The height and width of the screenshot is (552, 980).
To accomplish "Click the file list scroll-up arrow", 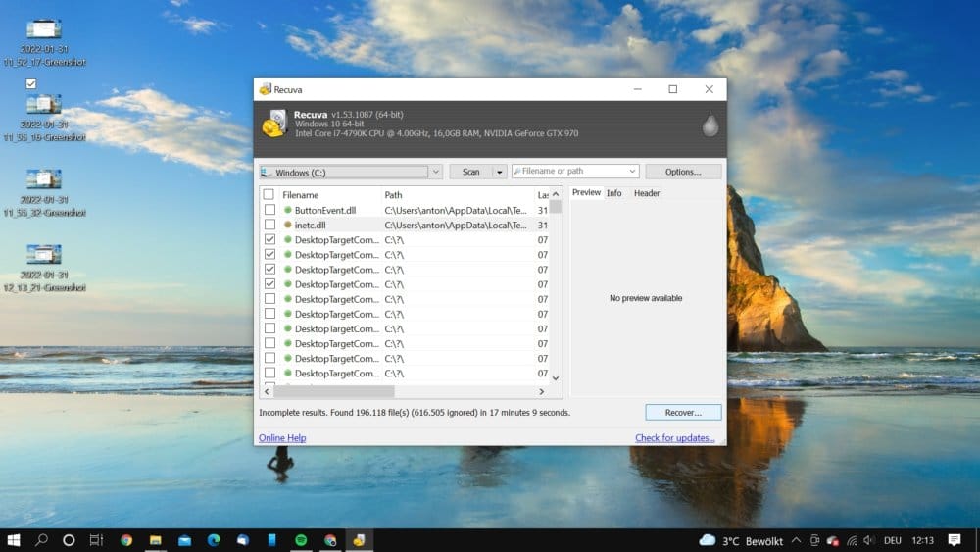I will pyautogui.click(x=556, y=194).
